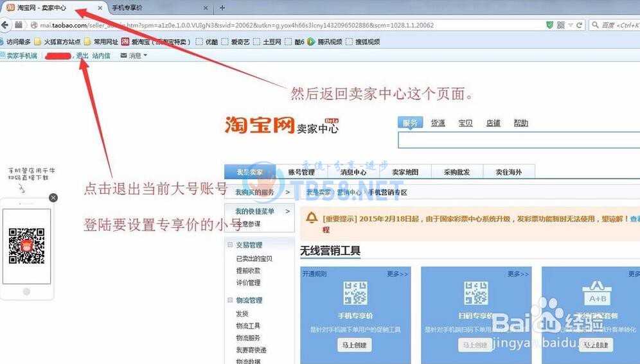640x364 pixels.
Task: Collapse the 交易管理 section
Action: point(230,245)
